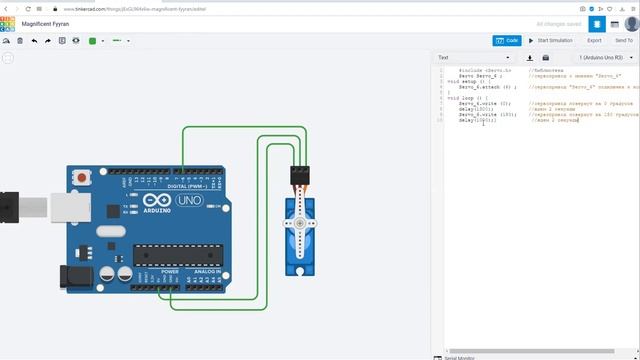The image size is (640, 360).
Task: Click the browser send icon
Action: [x=601, y=9]
